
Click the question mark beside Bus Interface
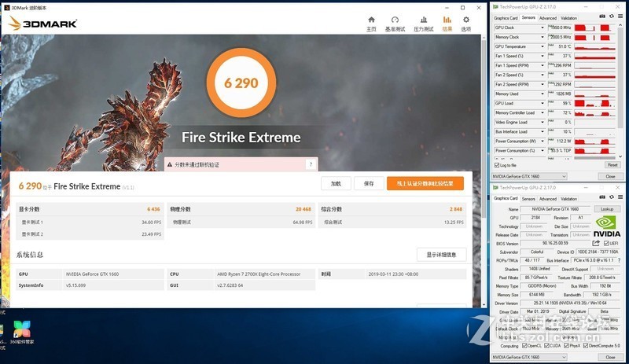(620, 259)
